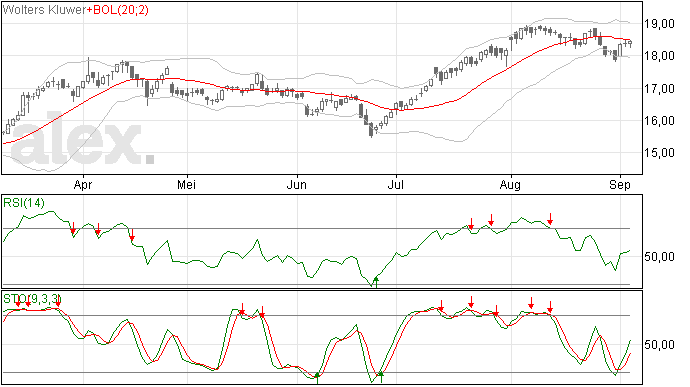
Task: Click the Wolters Kluwer chart title
Action: point(44,10)
